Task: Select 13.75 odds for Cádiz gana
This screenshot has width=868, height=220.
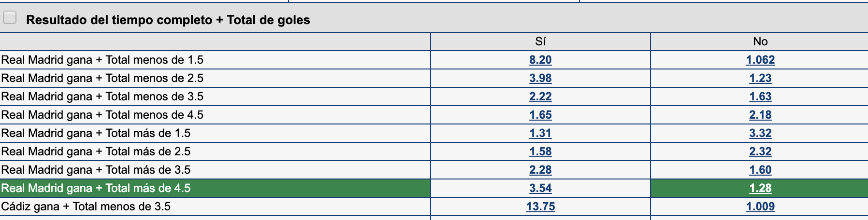Action: (x=540, y=206)
